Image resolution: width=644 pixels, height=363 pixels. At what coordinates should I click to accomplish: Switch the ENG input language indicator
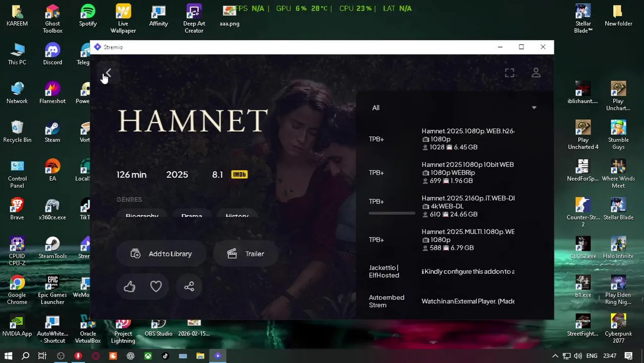[x=592, y=356]
